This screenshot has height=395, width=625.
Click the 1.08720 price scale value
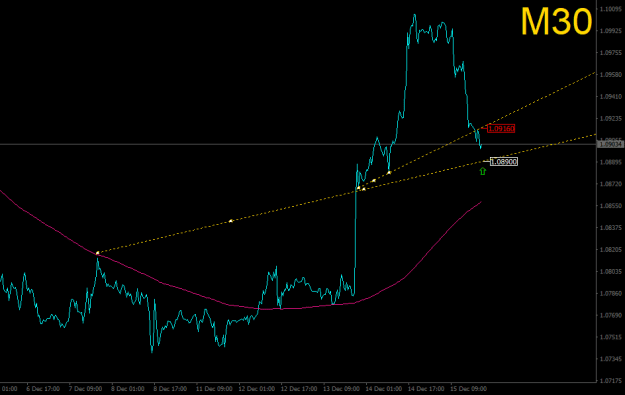611,184
